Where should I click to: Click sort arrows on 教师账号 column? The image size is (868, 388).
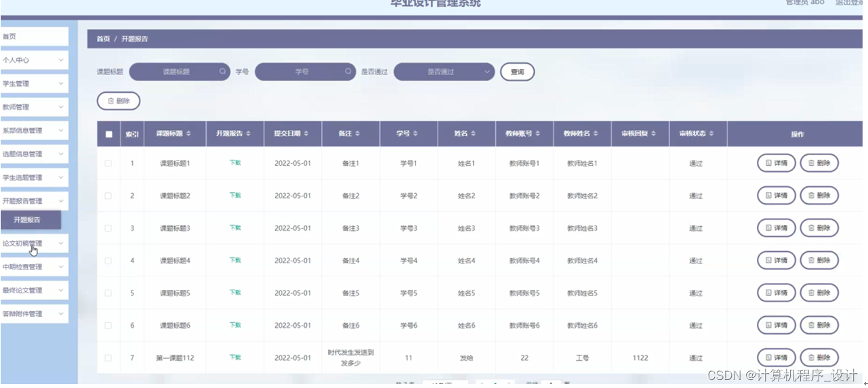(539, 134)
